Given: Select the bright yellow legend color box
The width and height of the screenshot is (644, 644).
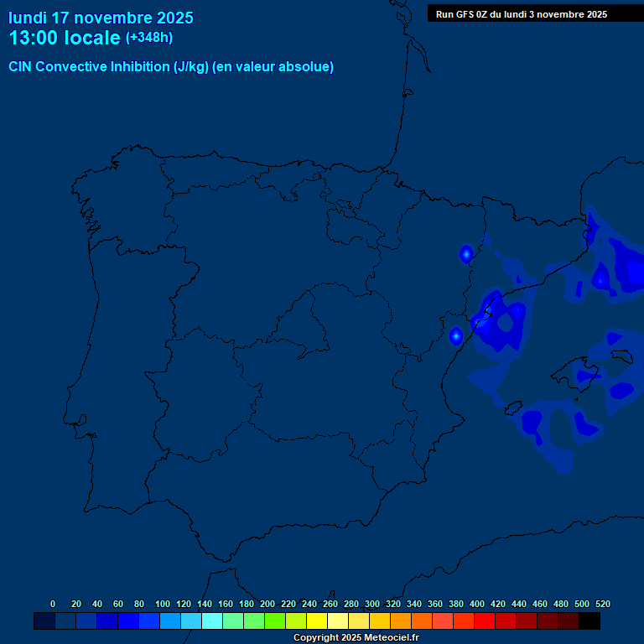Looking at the screenshot, I should [x=317, y=621].
